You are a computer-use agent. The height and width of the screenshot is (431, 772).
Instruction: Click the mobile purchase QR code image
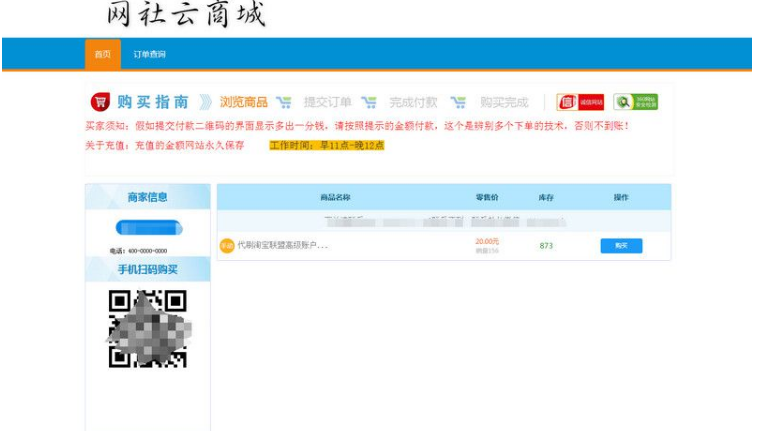click(x=148, y=328)
